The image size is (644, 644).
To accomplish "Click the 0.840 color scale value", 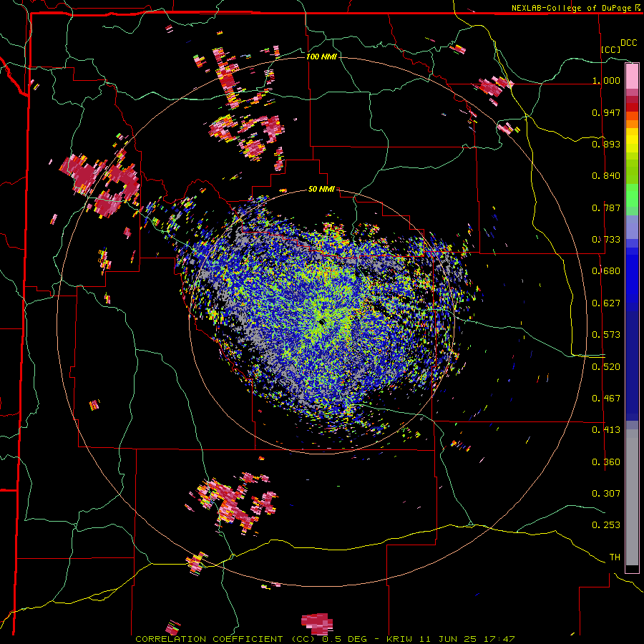I will coord(606,176).
